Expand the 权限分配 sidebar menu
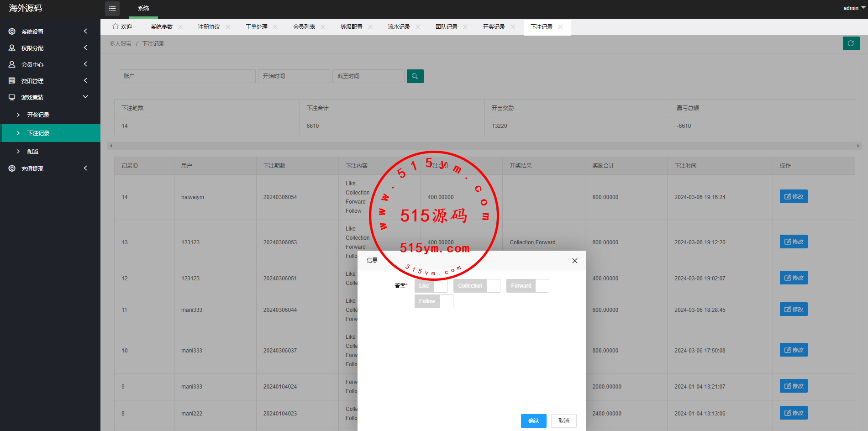The width and height of the screenshot is (868, 431). (x=32, y=48)
